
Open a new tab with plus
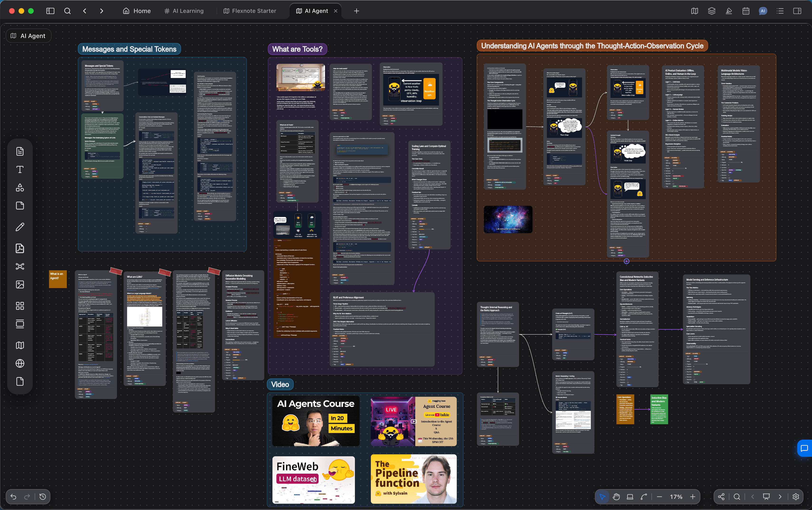tap(356, 11)
